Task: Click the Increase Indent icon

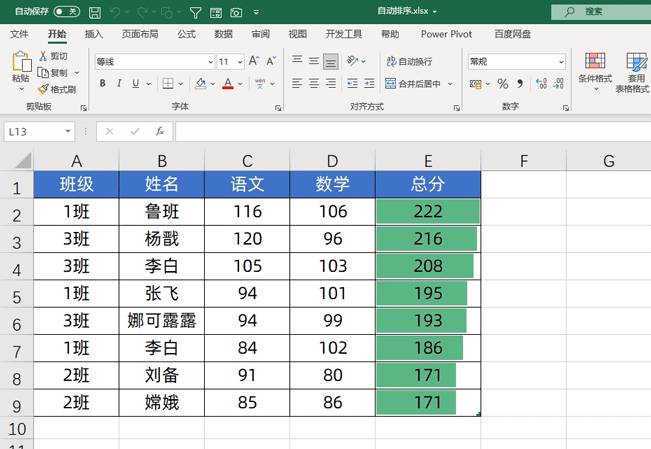Action: [x=369, y=83]
